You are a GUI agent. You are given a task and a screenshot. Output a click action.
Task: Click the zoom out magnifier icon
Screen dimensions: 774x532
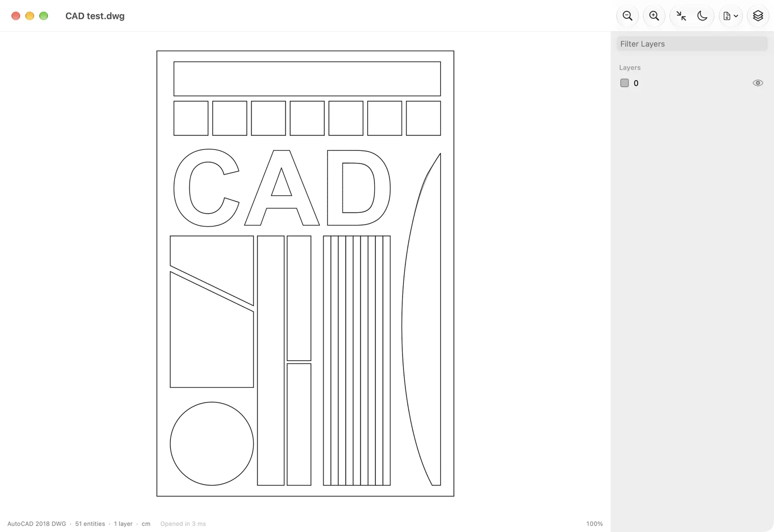627,16
